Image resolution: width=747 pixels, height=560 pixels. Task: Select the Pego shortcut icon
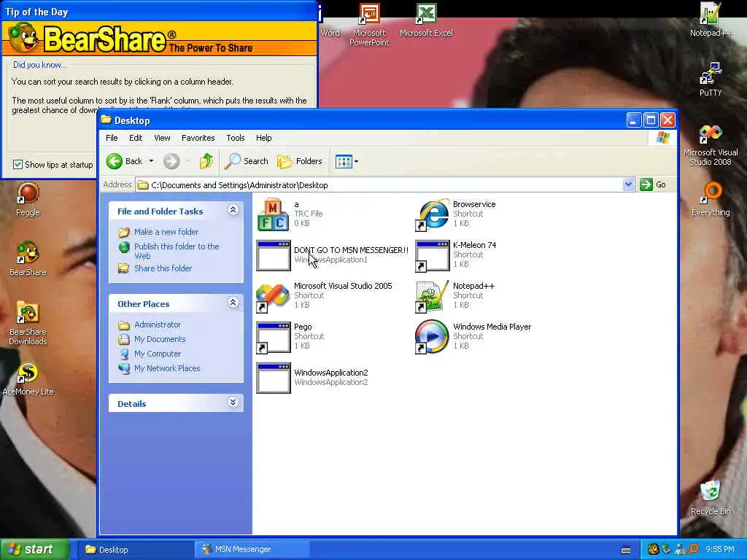click(274, 338)
